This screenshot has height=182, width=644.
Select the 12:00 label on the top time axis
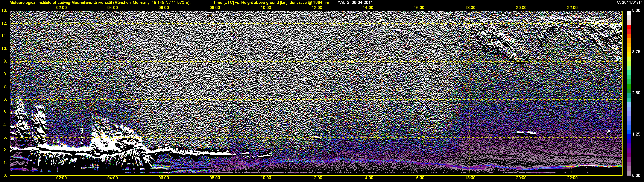317,8
